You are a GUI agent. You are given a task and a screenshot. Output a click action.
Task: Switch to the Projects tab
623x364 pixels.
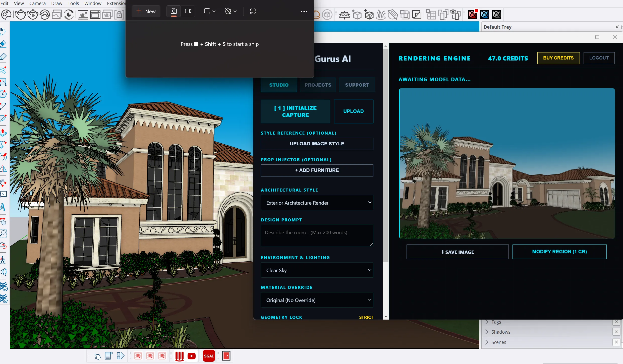(x=318, y=85)
